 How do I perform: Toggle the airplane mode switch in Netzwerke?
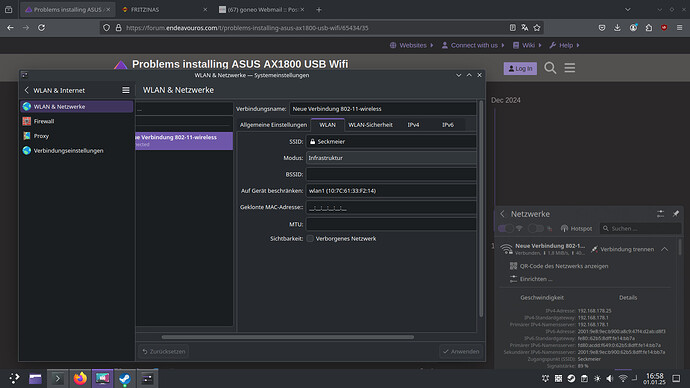pyautogui.click(x=536, y=228)
